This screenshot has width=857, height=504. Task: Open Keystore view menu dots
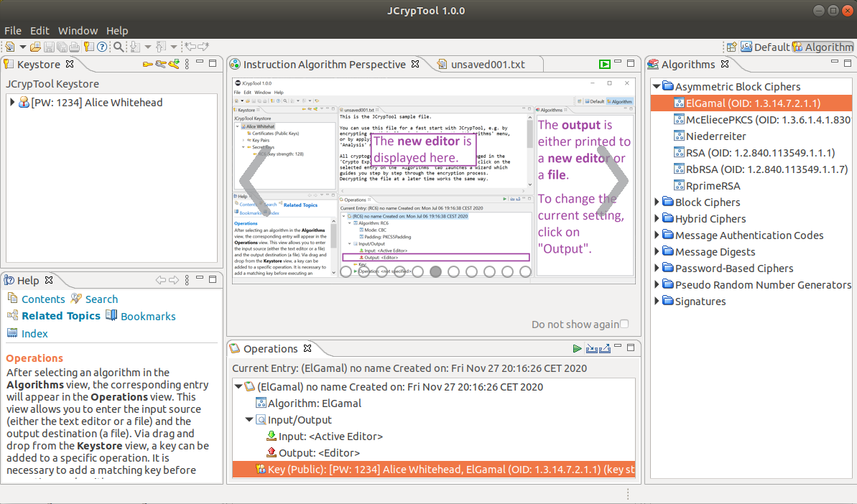click(187, 64)
